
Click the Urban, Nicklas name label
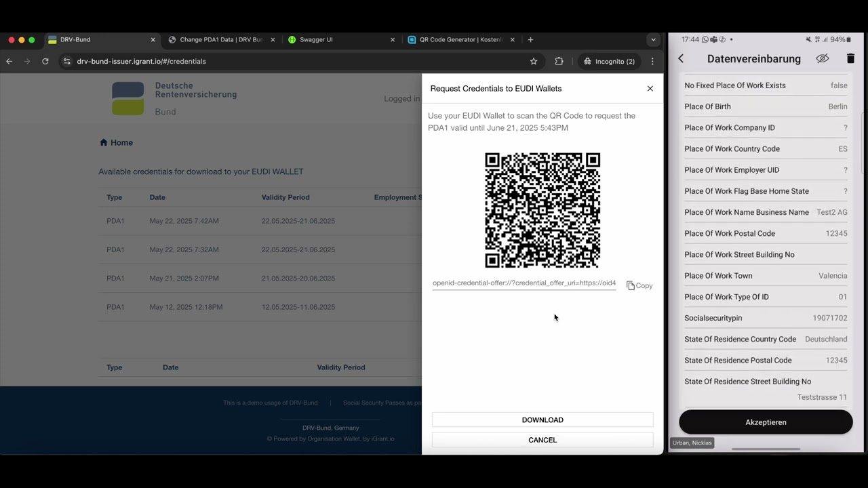692,443
